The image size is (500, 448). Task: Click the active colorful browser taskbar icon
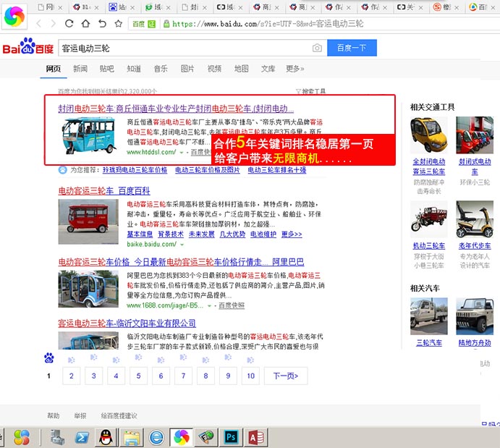pyautogui.click(x=181, y=437)
